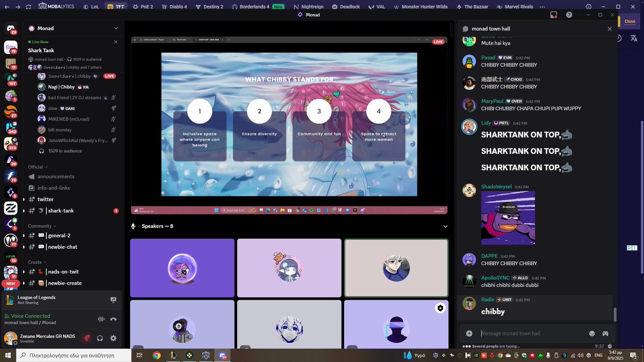Screen dimensions: 644x362
Task: Toggle microphone mute in user panel
Action: 86,338
